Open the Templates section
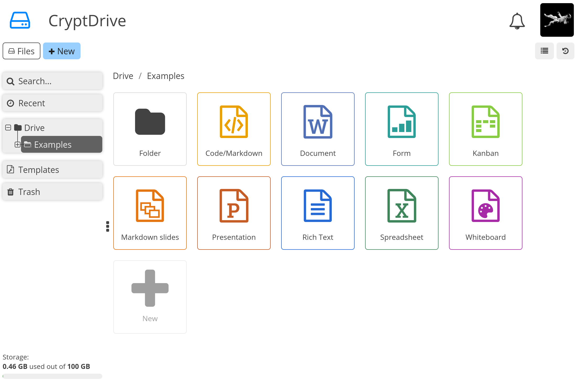The height and width of the screenshot is (392, 577). click(x=52, y=169)
